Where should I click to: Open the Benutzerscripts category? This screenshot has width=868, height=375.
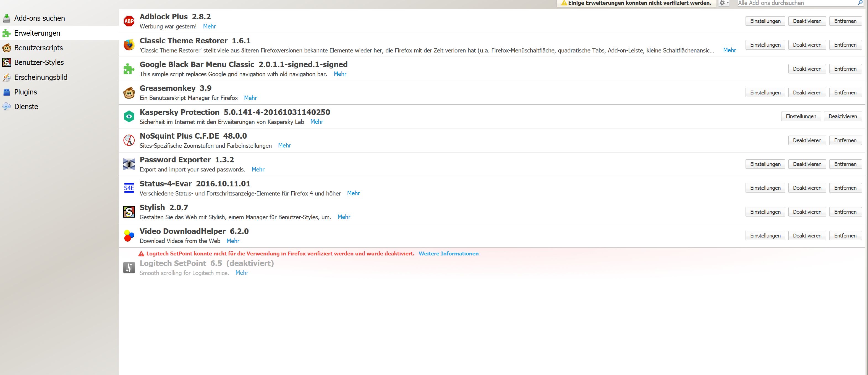(x=38, y=48)
